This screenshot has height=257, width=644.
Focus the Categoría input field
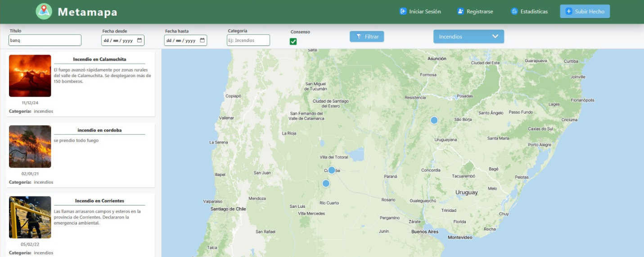248,40
